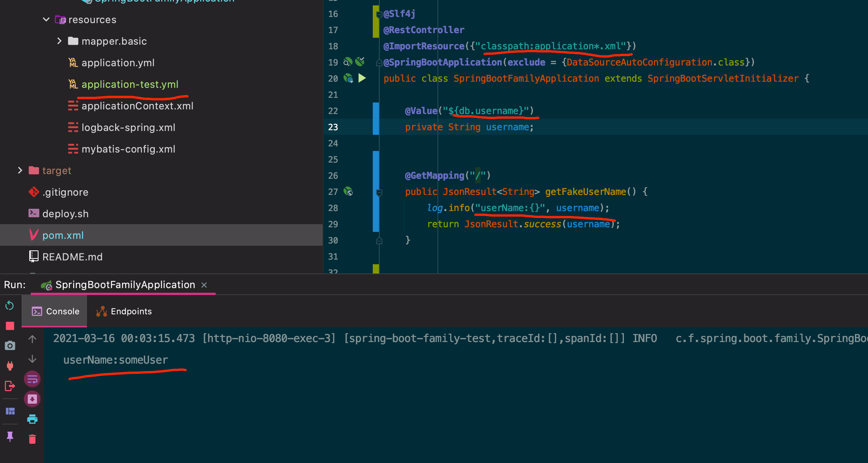Expand the target folder

20,170
